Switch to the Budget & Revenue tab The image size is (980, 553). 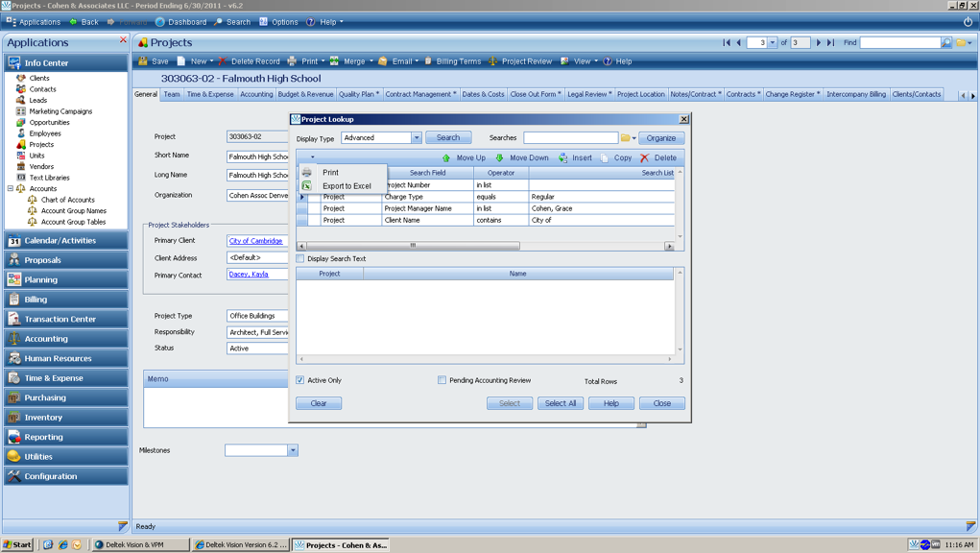coord(305,94)
